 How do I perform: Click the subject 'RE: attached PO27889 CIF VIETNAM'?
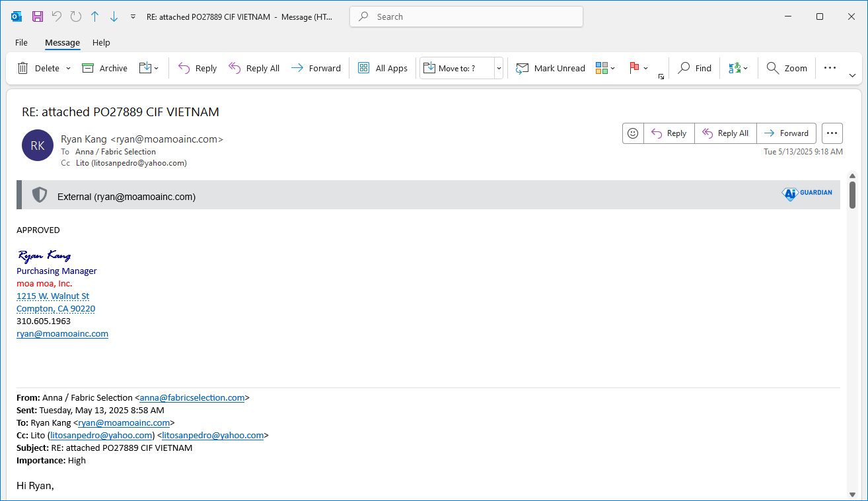pyautogui.click(x=120, y=112)
